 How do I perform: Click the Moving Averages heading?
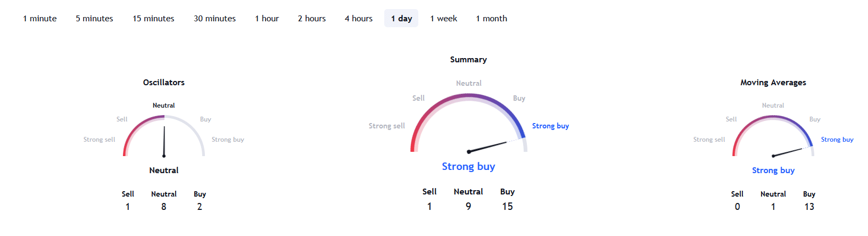coord(773,83)
